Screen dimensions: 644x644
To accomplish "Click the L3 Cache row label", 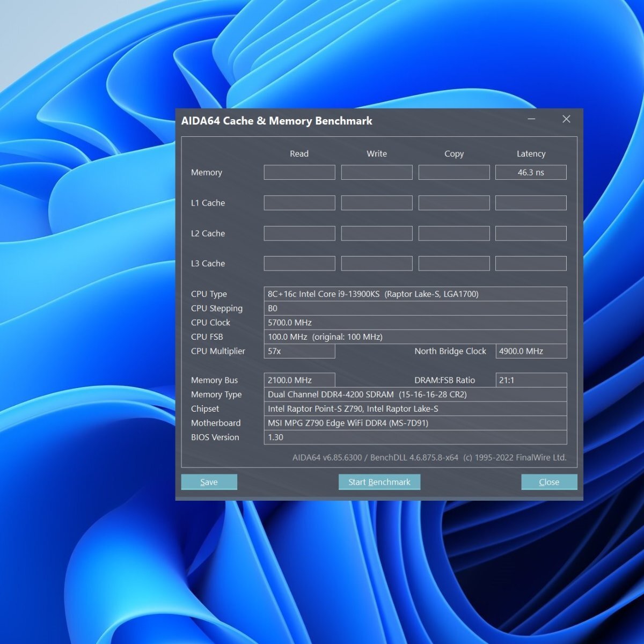I will click(x=208, y=264).
